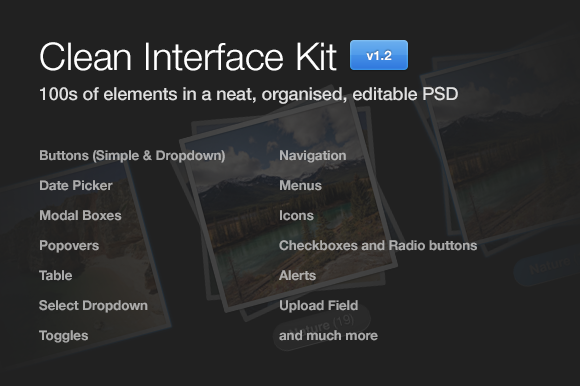Click the 'Clean Interface Kit' title

coord(188,57)
